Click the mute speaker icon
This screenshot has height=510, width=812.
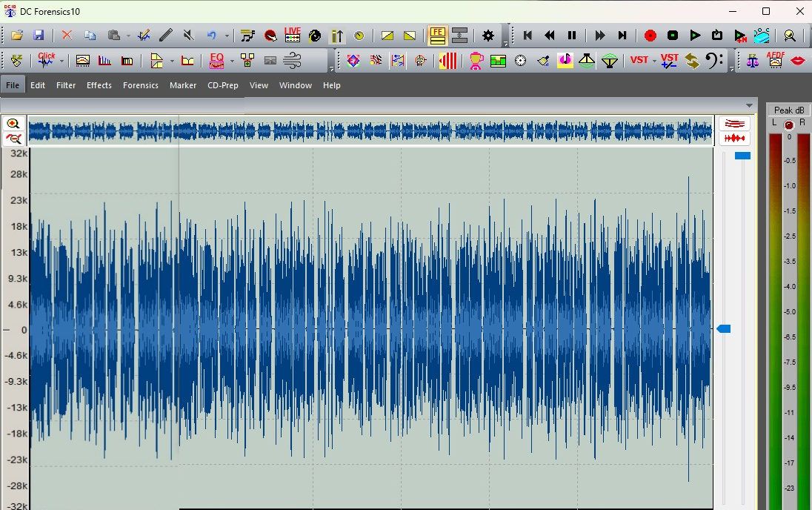tap(188, 36)
